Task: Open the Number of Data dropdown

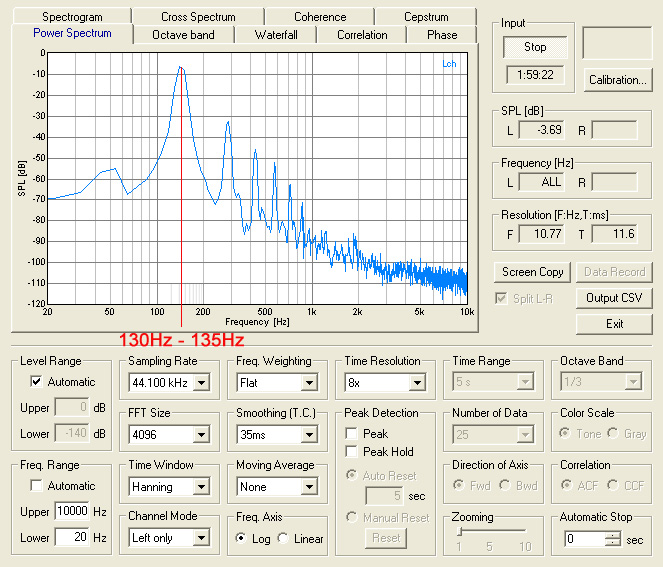Action: click(x=525, y=435)
